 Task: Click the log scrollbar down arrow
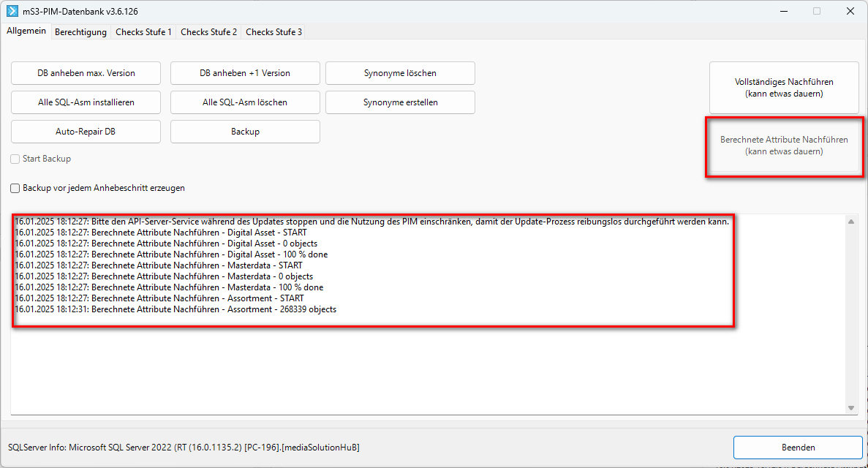click(x=851, y=407)
